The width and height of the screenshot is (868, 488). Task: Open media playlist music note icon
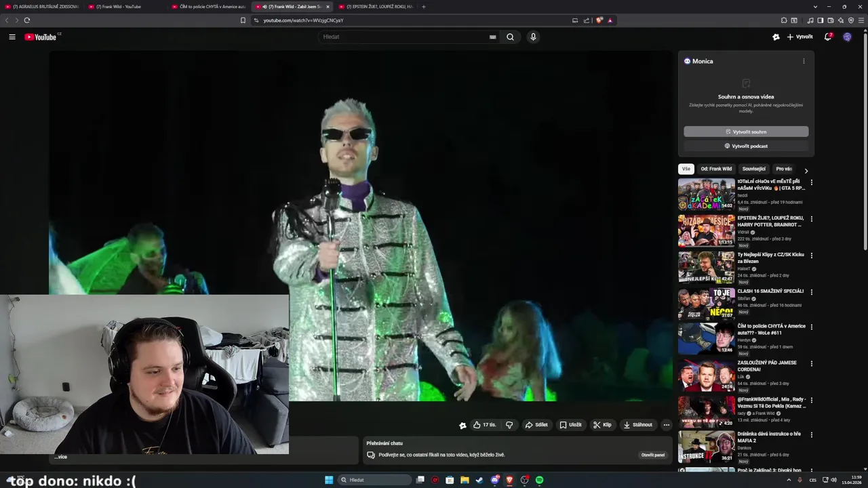pyautogui.click(x=810, y=20)
